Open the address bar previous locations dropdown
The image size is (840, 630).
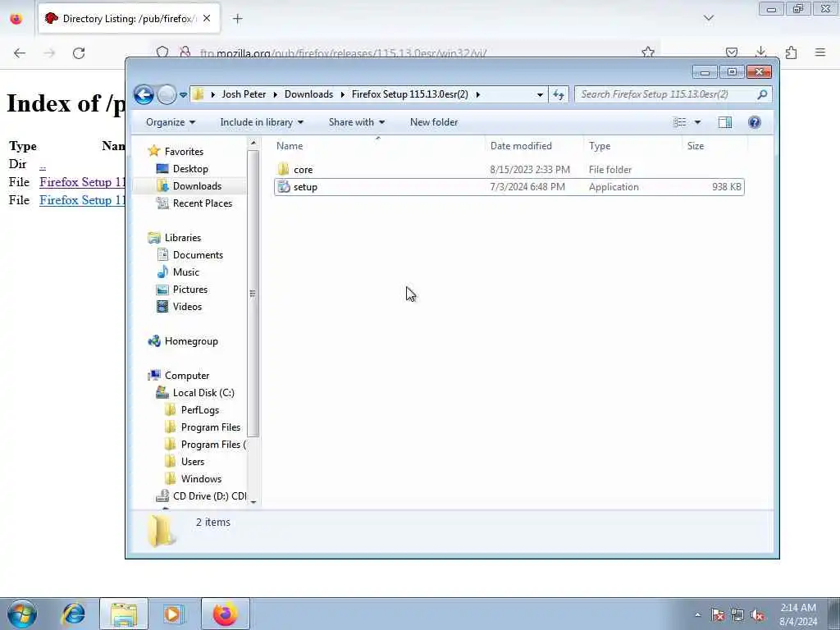(x=540, y=95)
